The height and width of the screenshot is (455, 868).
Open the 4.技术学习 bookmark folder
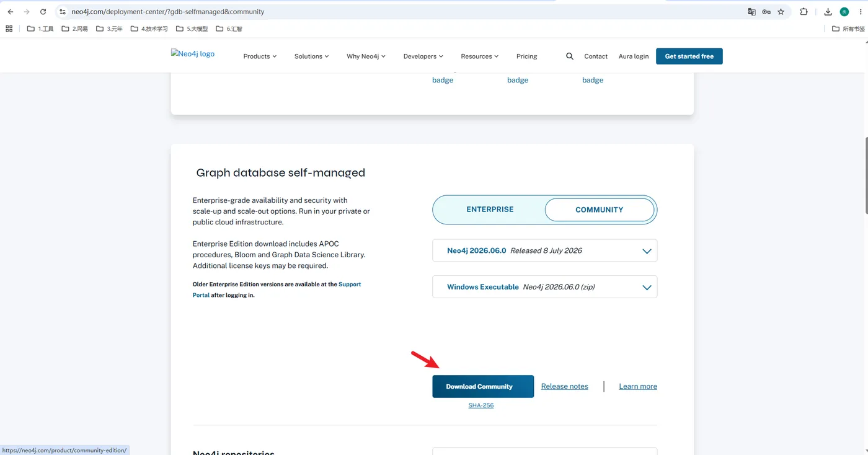(x=149, y=29)
